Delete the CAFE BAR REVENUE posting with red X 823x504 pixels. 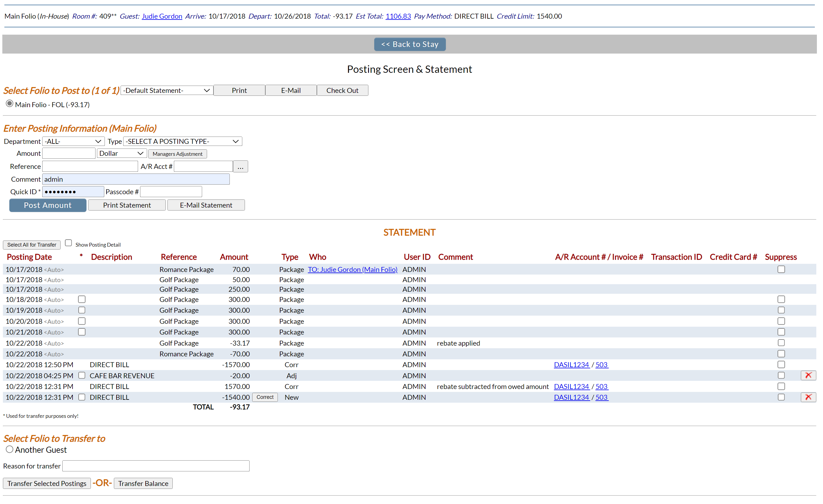(x=808, y=375)
